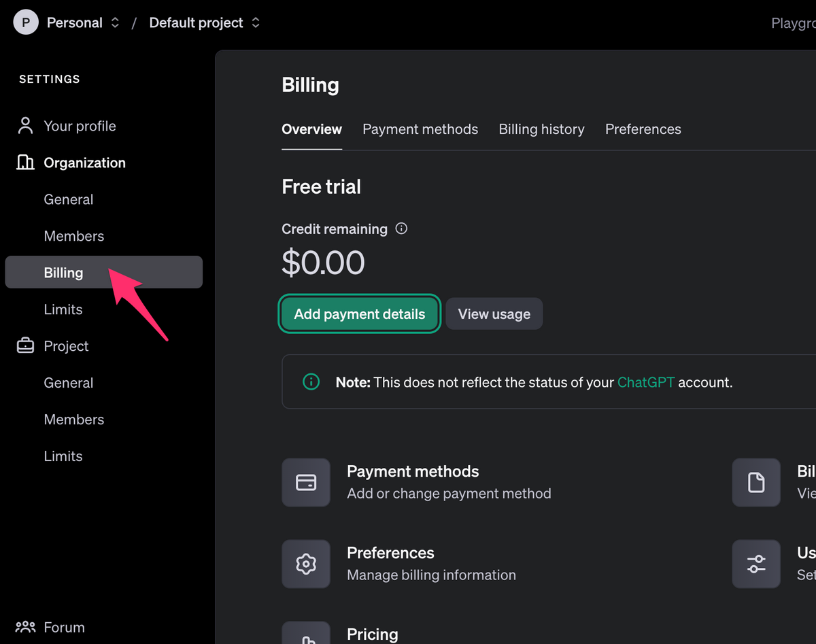Expand the Default project switcher

coord(256,23)
